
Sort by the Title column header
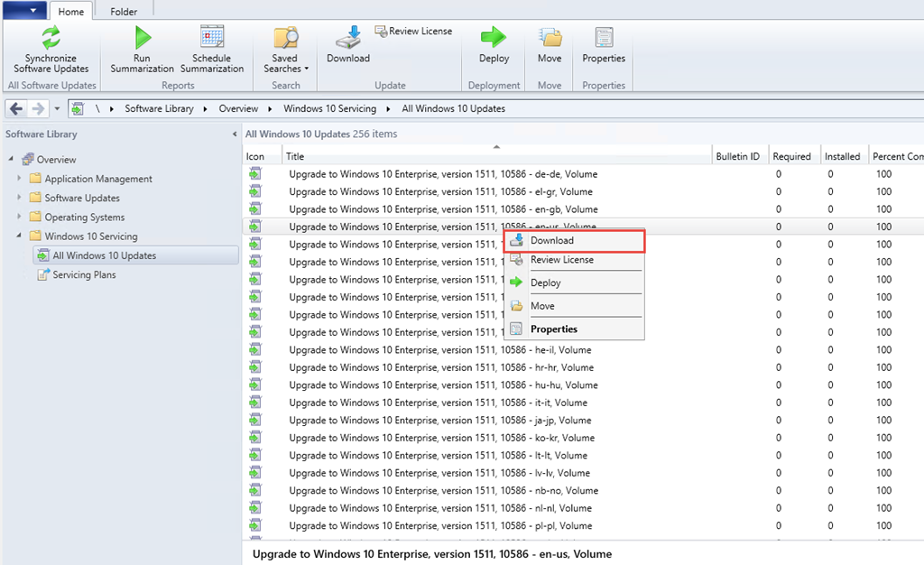pos(497,156)
